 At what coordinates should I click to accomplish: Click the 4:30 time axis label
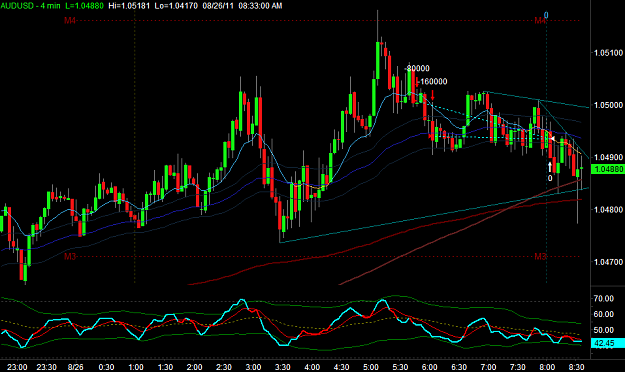point(342,367)
